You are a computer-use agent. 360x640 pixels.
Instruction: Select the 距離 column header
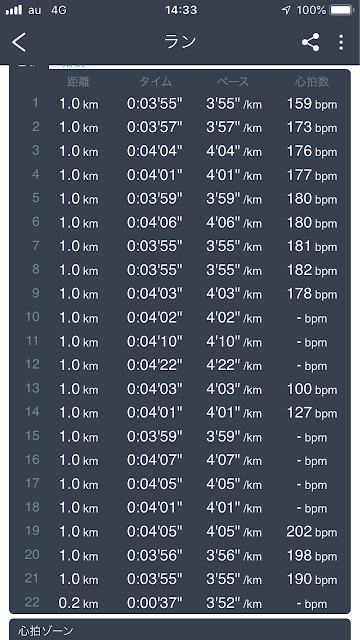pos(78,82)
